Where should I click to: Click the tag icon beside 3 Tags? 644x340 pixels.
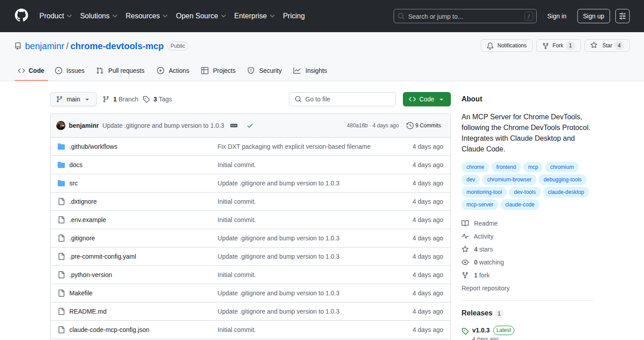pyautogui.click(x=146, y=99)
